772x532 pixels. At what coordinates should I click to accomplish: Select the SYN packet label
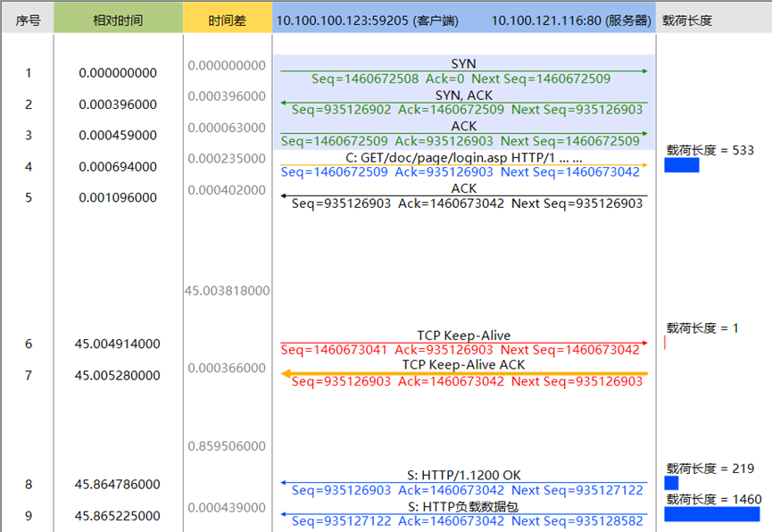point(463,63)
